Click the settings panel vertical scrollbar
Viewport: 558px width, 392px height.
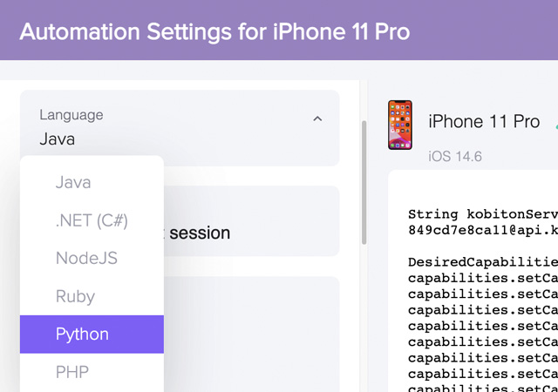[x=364, y=182]
